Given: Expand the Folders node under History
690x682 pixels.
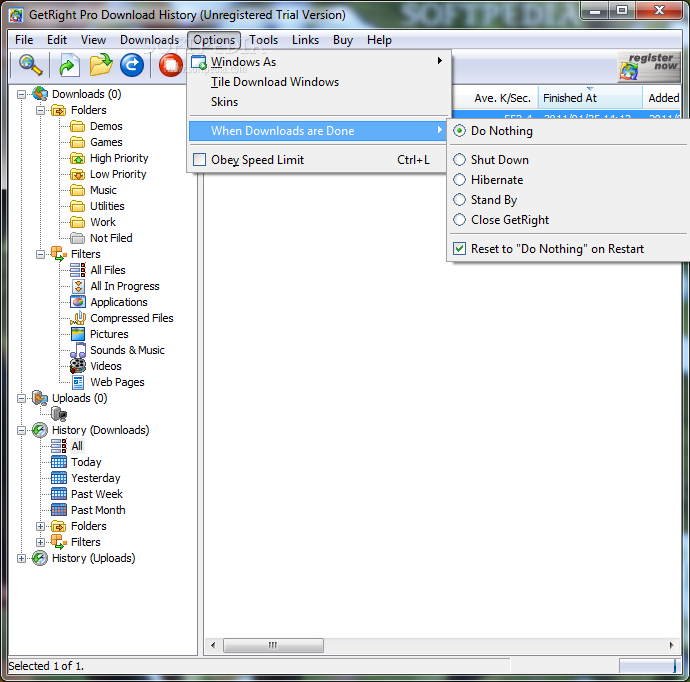Looking at the screenshot, I should tap(40, 526).
